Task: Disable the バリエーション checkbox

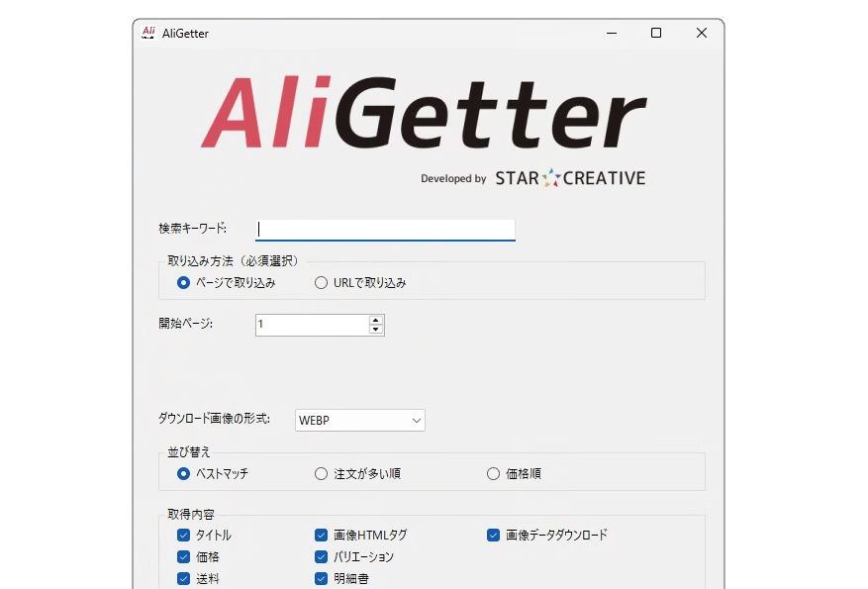Action: (321, 556)
